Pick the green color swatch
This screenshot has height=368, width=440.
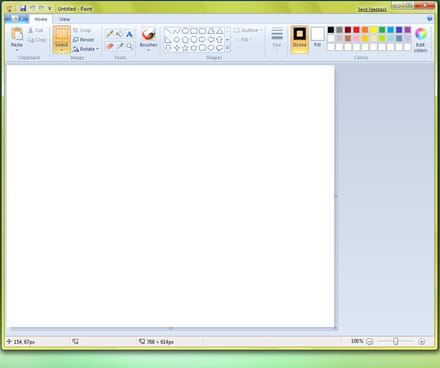(382, 30)
